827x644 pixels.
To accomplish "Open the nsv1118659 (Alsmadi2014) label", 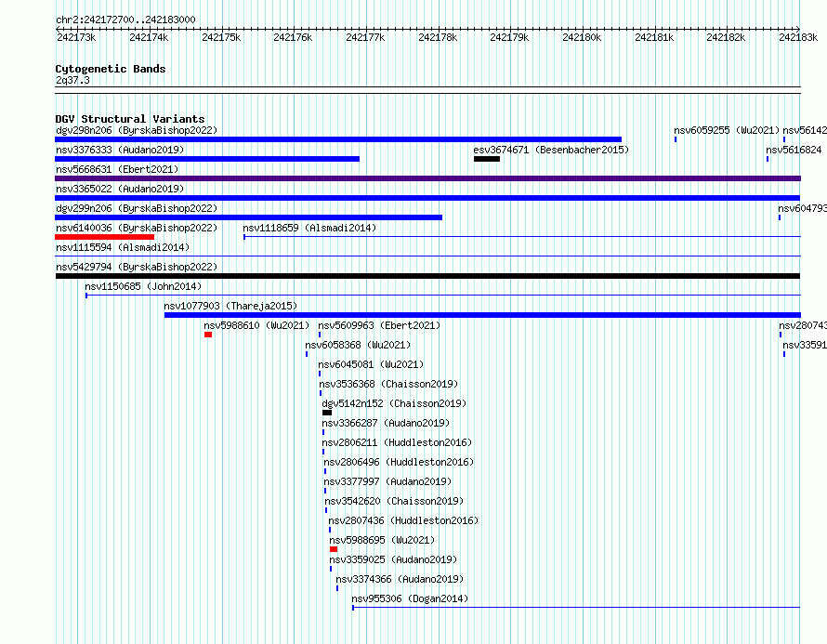I will (309, 228).
